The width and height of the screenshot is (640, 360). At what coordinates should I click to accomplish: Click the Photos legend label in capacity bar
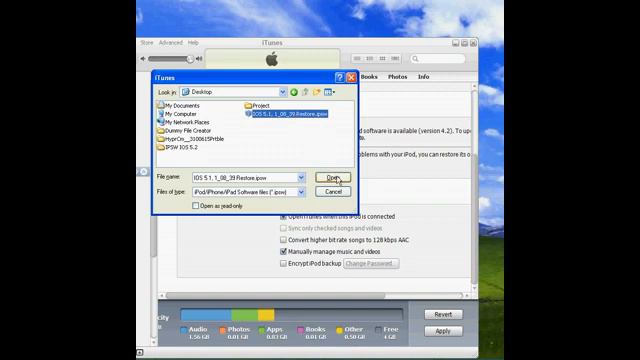point(238,329)
